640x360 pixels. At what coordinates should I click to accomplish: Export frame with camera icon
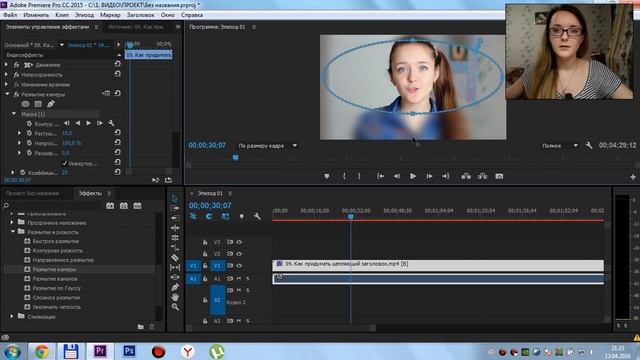point(499,176)
